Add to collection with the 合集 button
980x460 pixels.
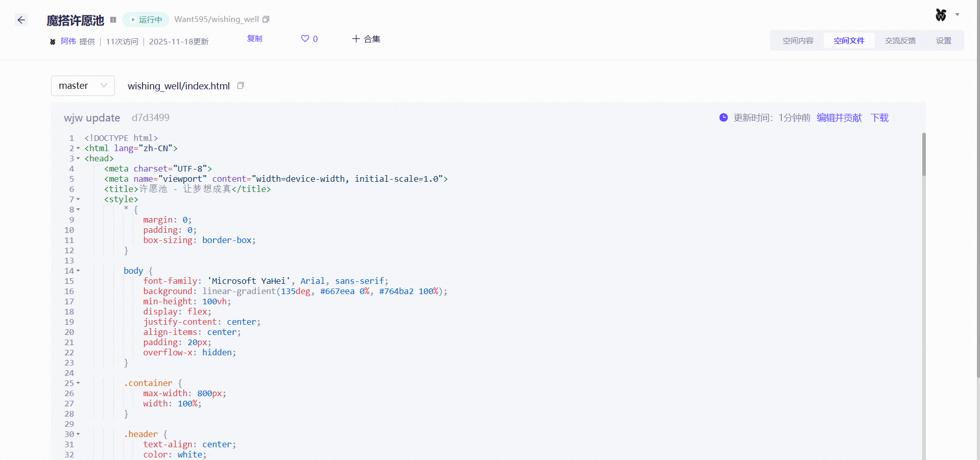coord(366,39)
